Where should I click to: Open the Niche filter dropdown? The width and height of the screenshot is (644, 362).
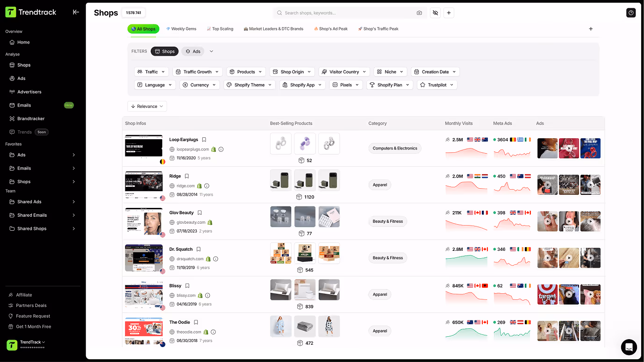pyautogui.click(x=390, y=72)
